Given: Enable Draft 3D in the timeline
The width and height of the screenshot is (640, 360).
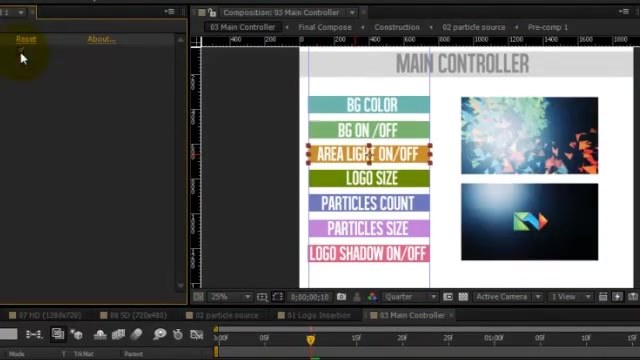Looking at the screenshot, I should pos(77,335).
